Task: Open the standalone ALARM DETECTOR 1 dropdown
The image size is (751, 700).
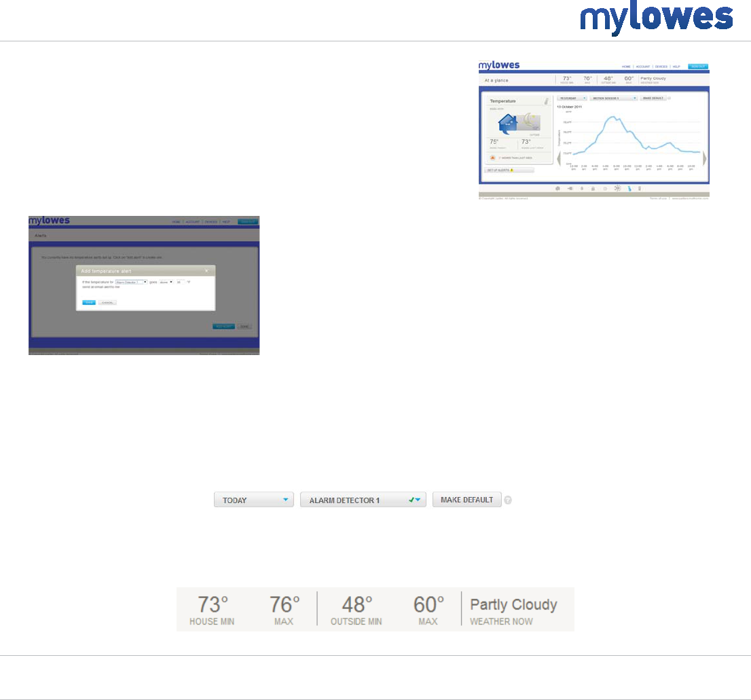Action: pos(363,500)
